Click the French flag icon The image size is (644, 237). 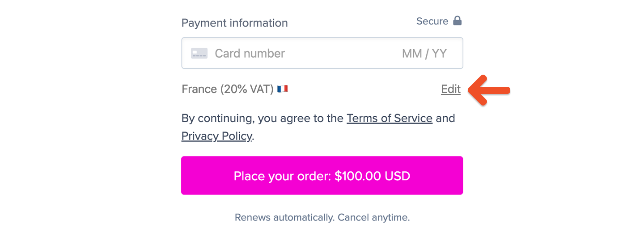(282, 89)
